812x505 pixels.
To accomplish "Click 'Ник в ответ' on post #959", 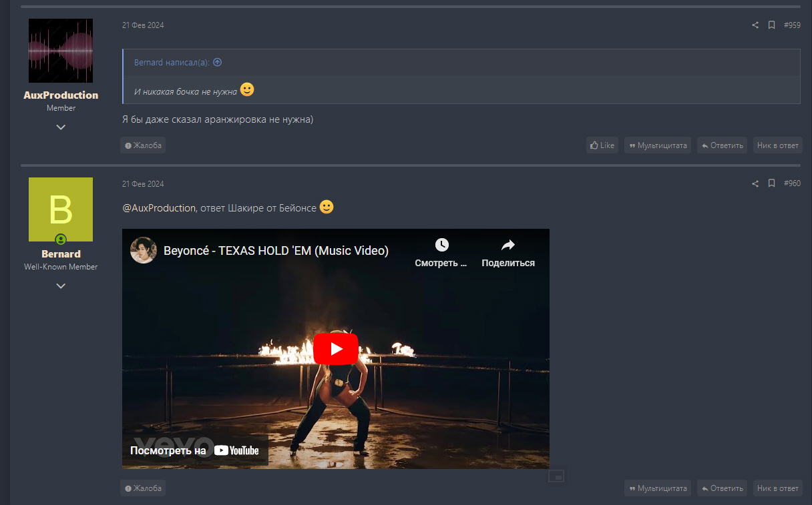I will 778,145.
